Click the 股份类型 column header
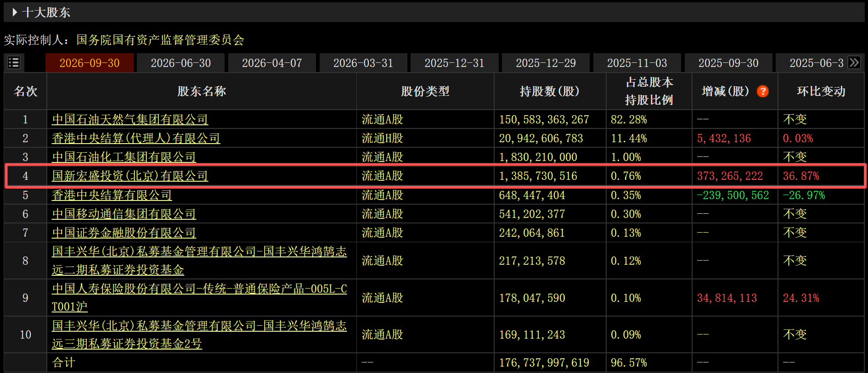Viewport: 868px width, 373px height. click(x=425, y=91)
